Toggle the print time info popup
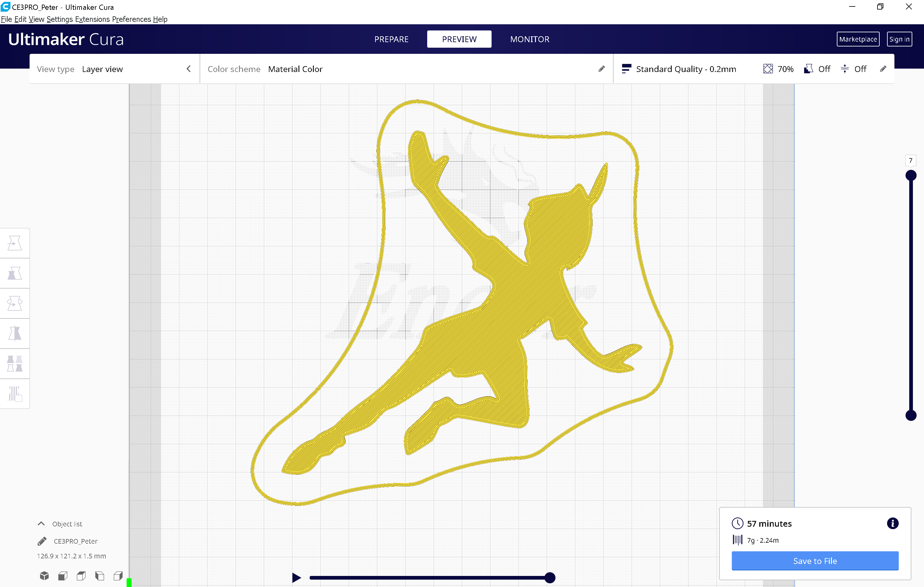Image resolution: width=924 pixels, height=587 pixels. (893, 523)
